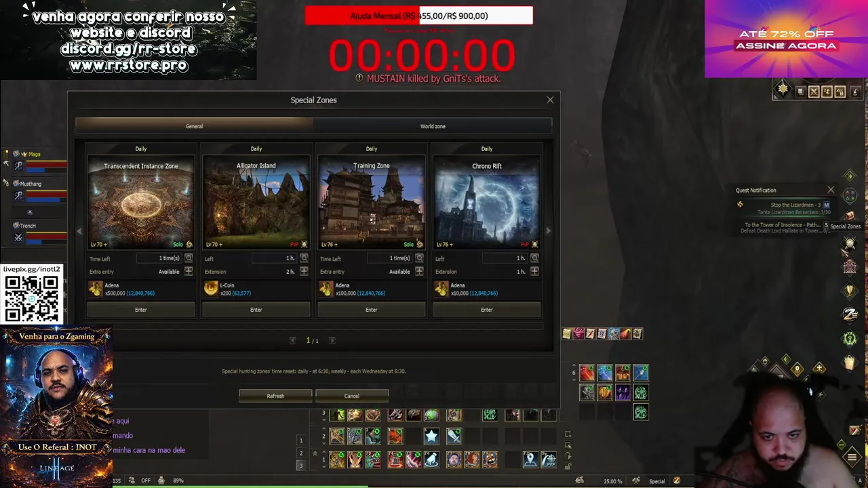The width and height of the screenshot is (868, 488).
Task: Open colored gems icon in sidebar
Action: click(850, 196)
